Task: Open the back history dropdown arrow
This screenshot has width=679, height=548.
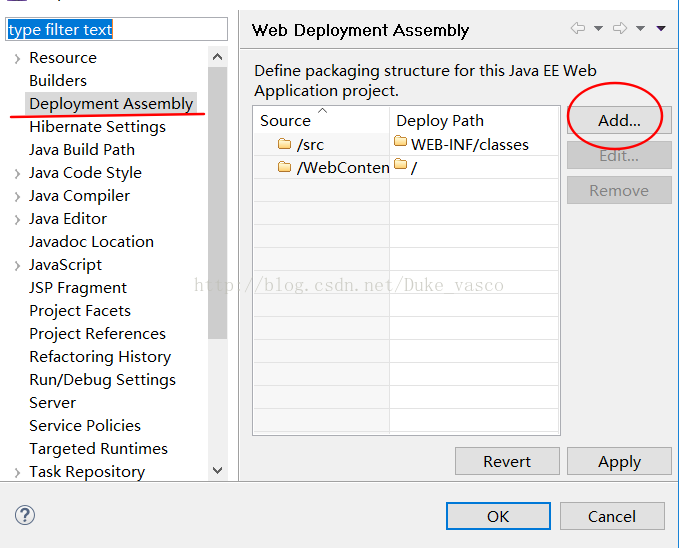Action: pos(598,29)
